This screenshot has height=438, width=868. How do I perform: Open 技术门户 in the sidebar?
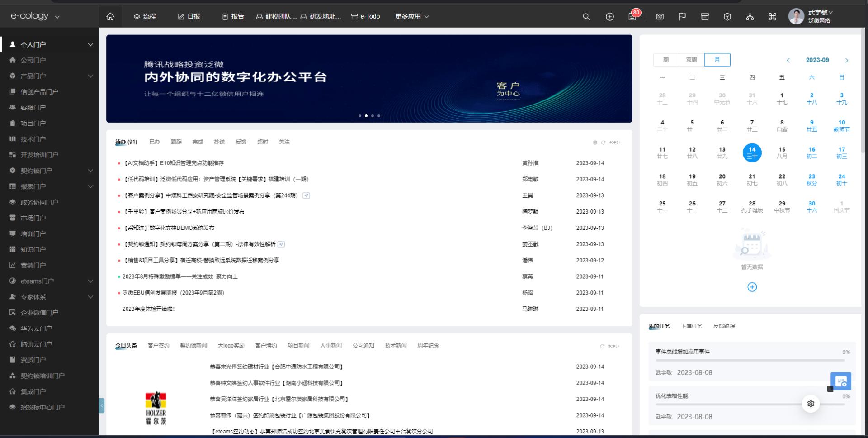coord(33,139)
